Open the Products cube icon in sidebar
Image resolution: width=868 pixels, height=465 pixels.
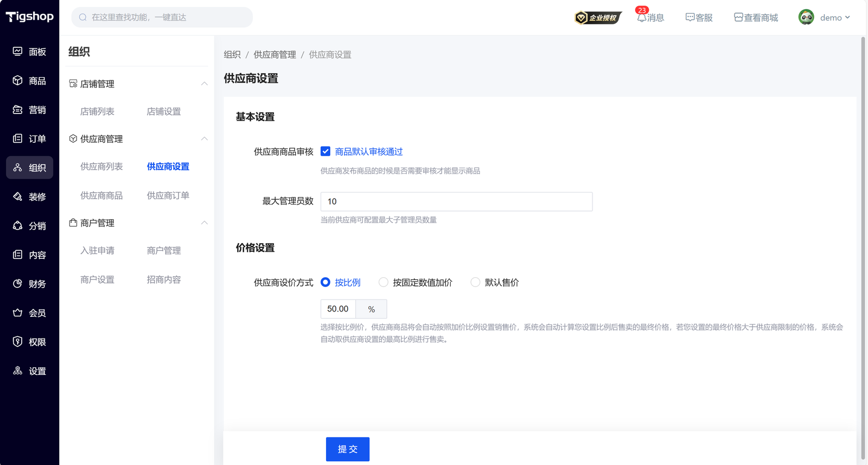click(18, 81)
